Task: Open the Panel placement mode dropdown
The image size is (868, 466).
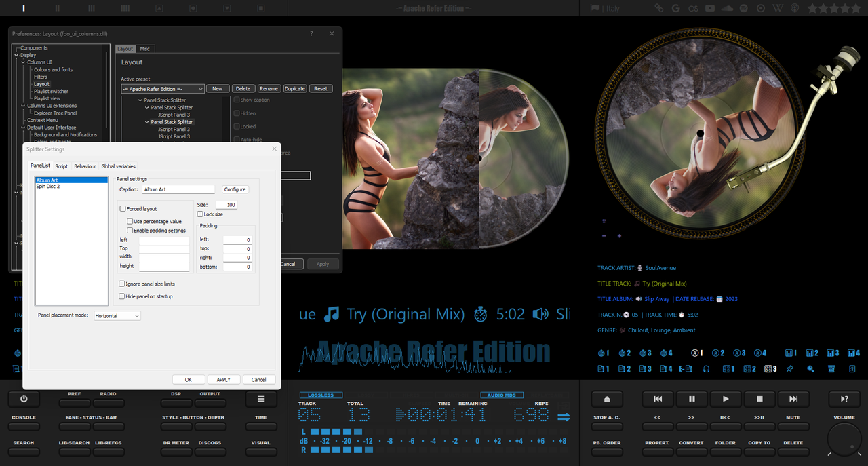Action: [117, 315]
